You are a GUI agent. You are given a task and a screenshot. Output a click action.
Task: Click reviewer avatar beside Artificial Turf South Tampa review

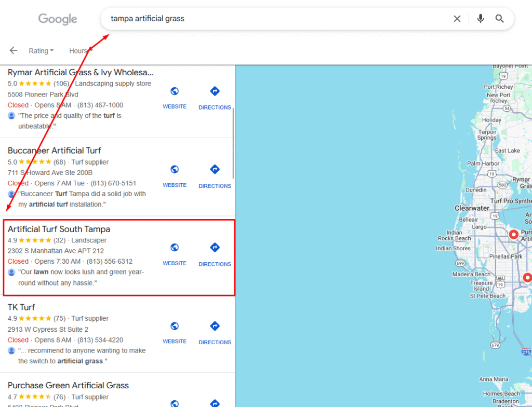[x=11, y=273]
